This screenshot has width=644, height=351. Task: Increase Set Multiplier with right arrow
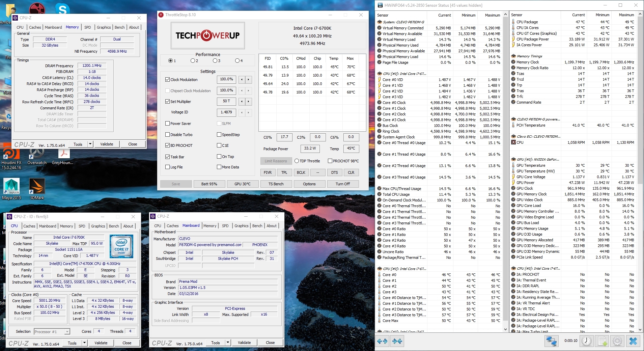tap(248, 101)
